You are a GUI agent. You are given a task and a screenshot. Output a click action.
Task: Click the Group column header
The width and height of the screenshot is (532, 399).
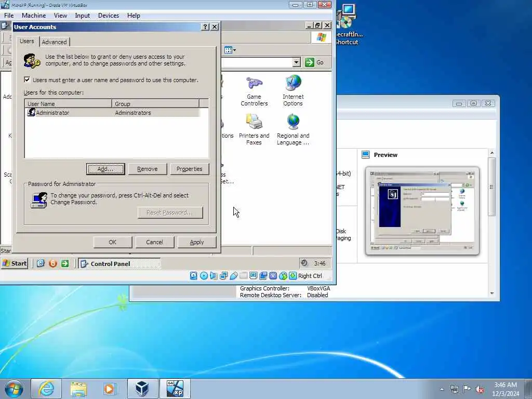[155, 103]
